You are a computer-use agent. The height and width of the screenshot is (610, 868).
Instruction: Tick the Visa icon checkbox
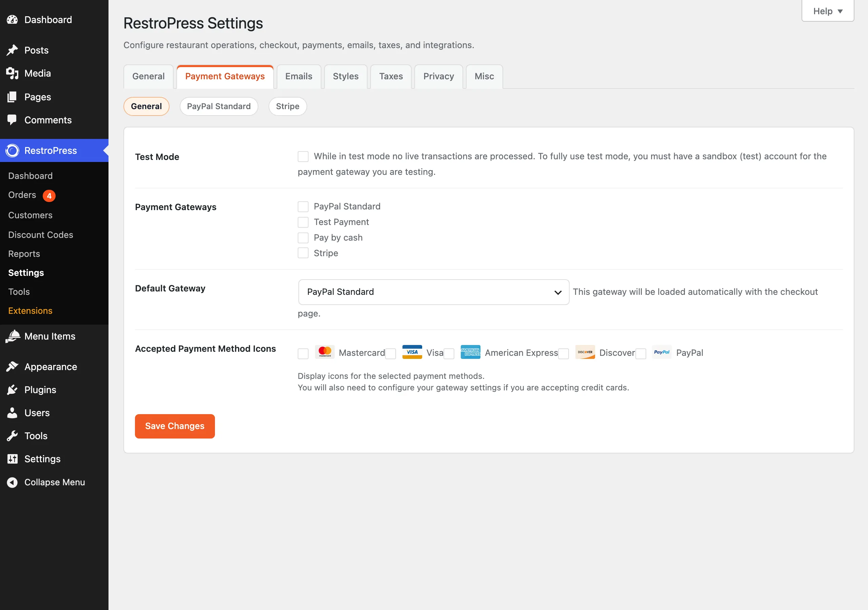pos(391,354)
